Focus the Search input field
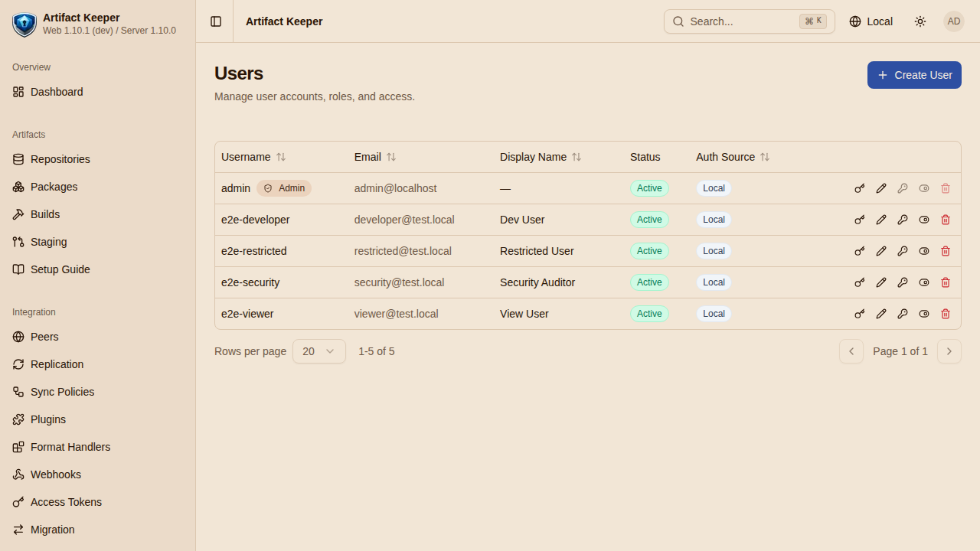The width and height of the screenshot is (980, 551). 750,21
